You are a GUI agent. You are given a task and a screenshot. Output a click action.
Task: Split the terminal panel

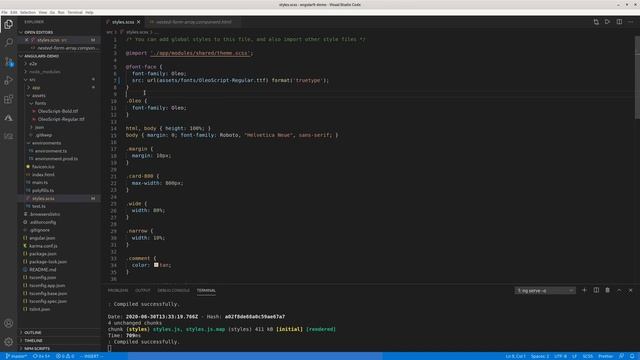[596, 290]
